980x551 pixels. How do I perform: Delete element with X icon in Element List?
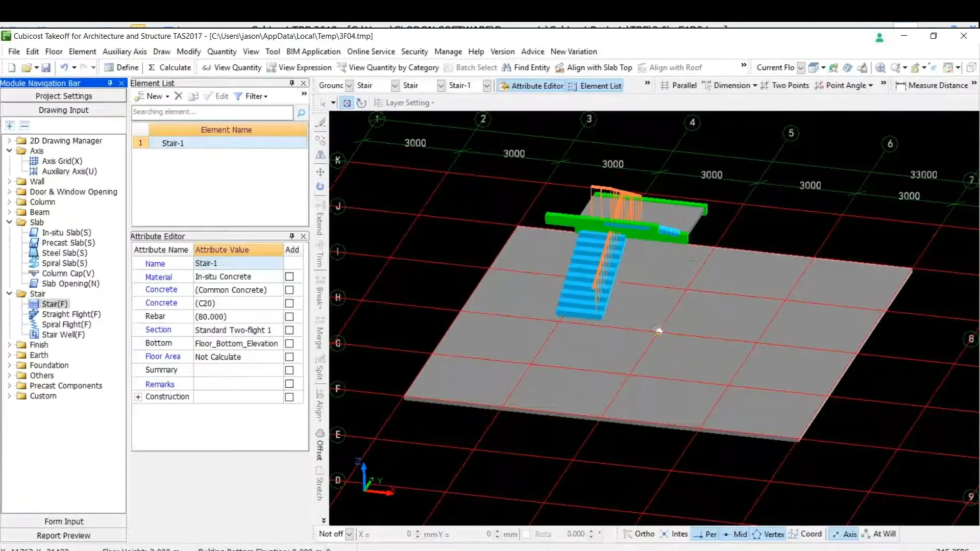(x=178, y=96)
